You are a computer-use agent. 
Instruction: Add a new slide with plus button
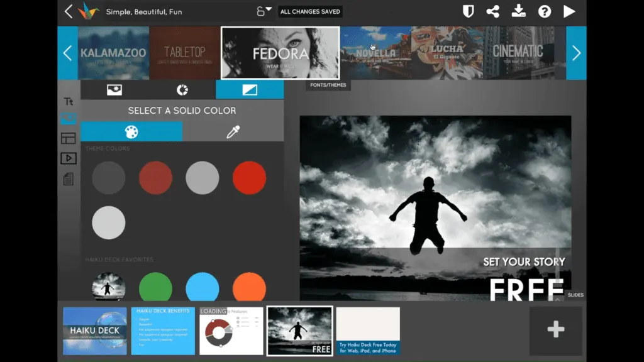click(556, 329)
